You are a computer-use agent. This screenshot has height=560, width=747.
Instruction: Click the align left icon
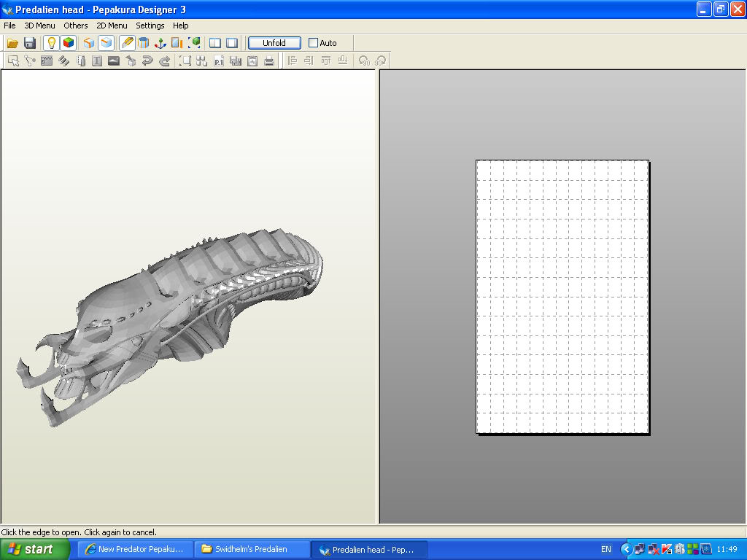pos(293,61)
